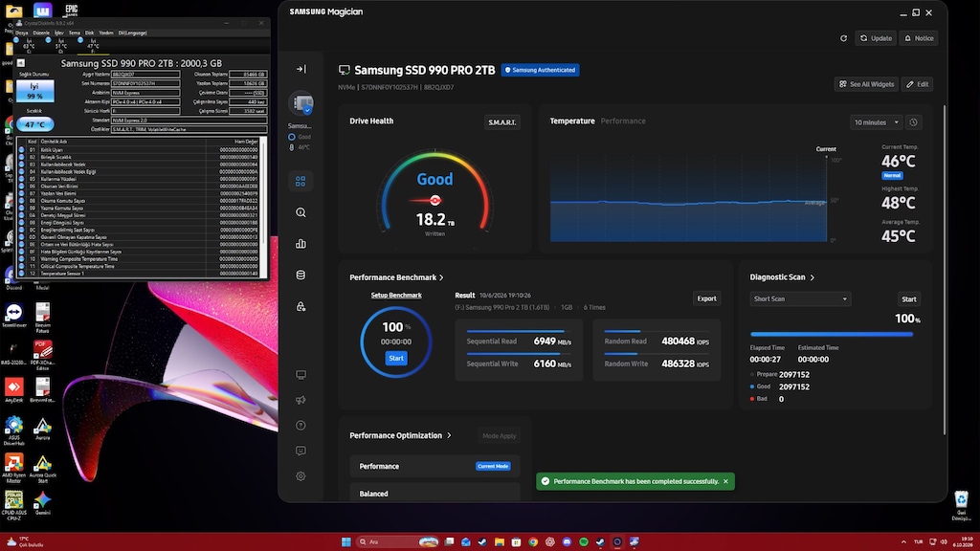Open the AnyDesk desktop icon
This screenshot has height=551, width=980.
(13, 390)
